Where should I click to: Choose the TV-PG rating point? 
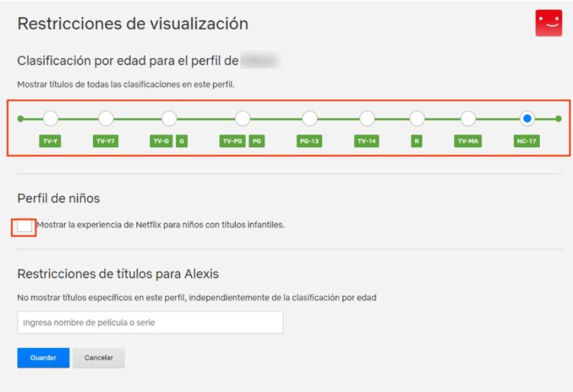[x=242, y=119]
